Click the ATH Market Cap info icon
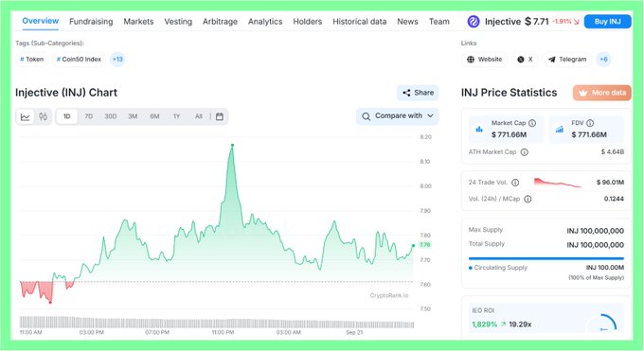Image resolution: width=644 pixels, height=351 pixels. [524, 152]
